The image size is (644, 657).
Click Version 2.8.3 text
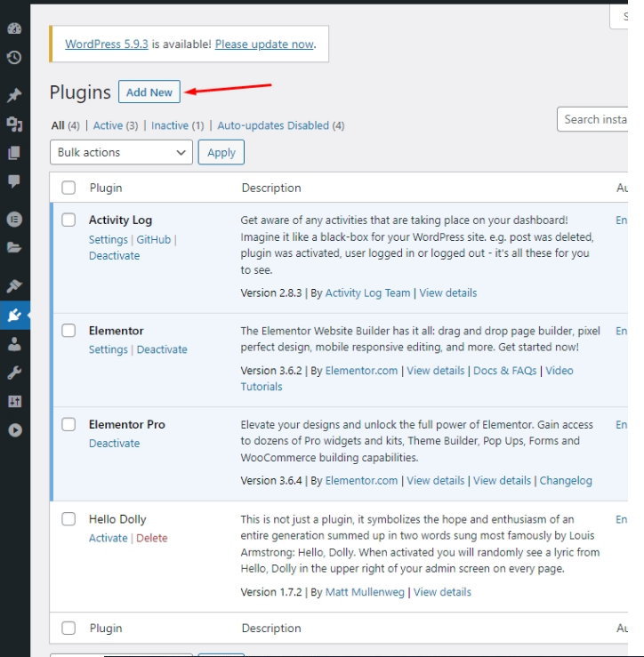270,292
